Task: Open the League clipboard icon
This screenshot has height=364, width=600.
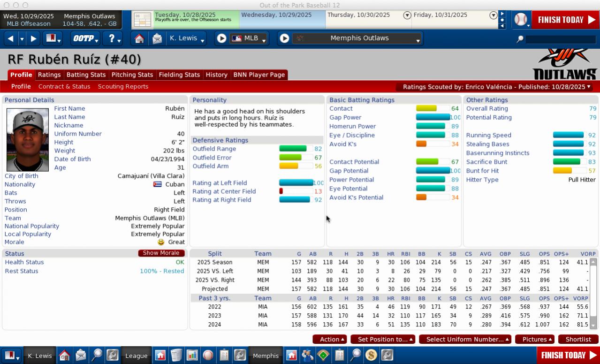Action: 224,356
